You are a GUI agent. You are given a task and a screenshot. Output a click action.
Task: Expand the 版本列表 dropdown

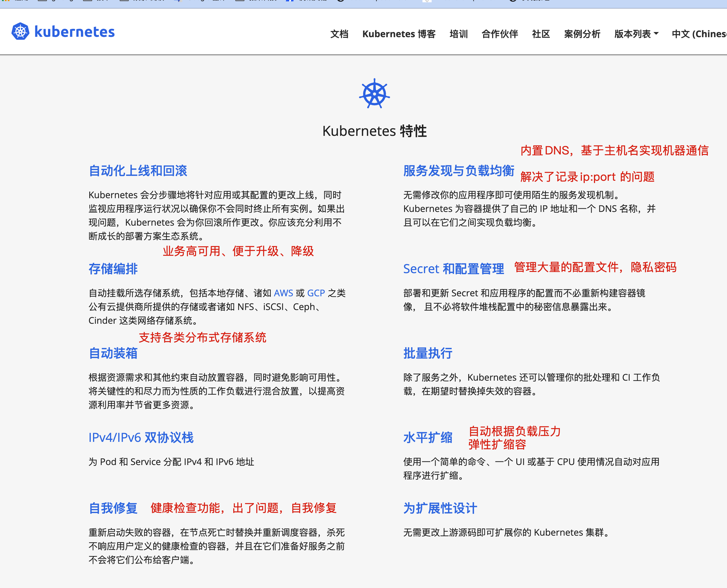tap(636, 34)
